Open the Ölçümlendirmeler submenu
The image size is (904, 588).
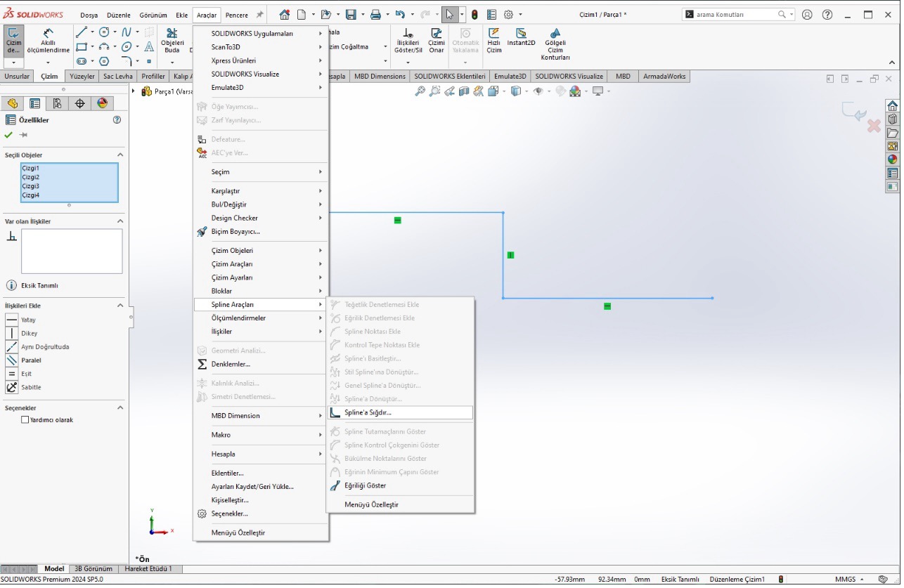[261, 318]
